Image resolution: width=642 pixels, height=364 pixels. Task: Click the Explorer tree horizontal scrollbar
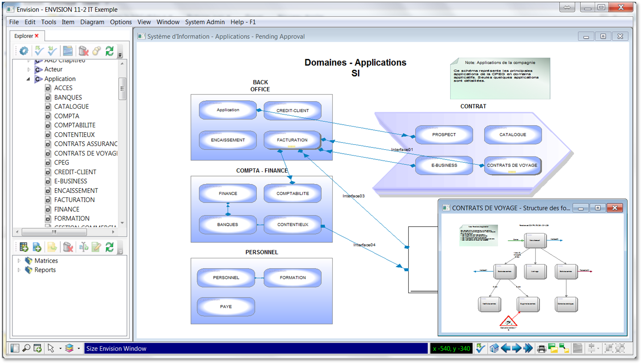click(54, 232)
